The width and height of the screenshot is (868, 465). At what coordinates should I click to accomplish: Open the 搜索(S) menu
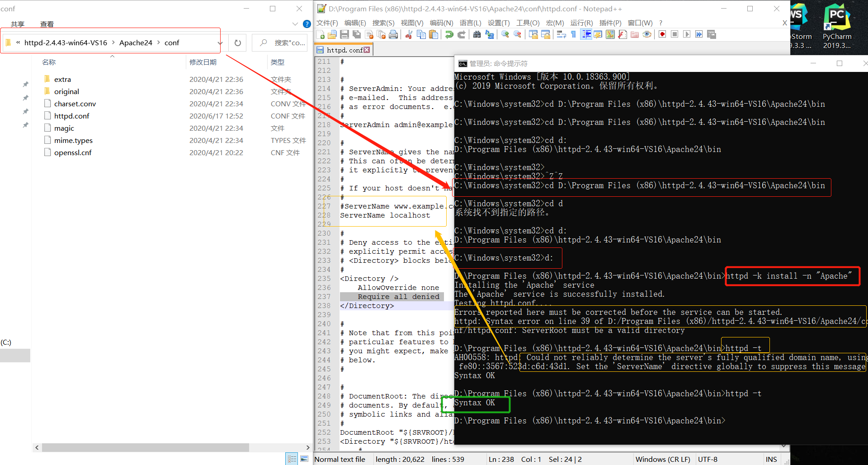[x=383, y=23]
